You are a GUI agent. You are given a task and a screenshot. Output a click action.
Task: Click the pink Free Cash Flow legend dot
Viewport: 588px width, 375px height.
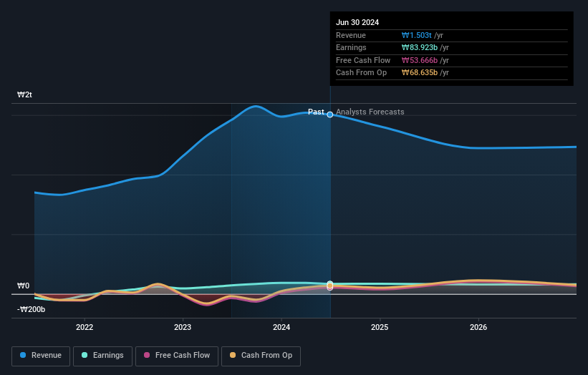click(x=147, y=355)
